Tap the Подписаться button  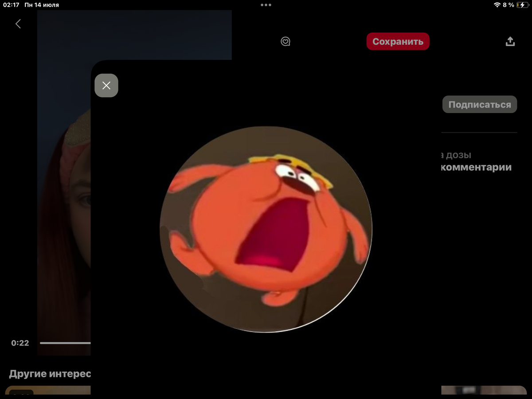point(480,105)
